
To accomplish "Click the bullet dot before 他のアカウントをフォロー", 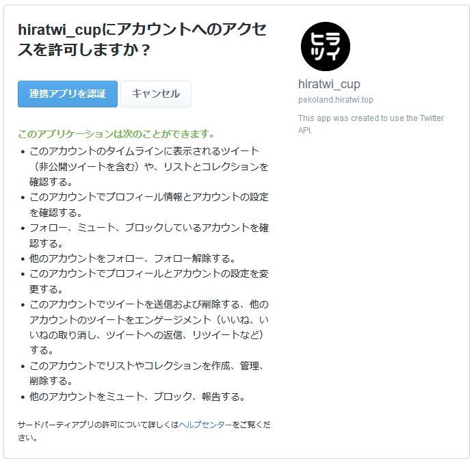I will pyautogui.click(x=23, y=259).
